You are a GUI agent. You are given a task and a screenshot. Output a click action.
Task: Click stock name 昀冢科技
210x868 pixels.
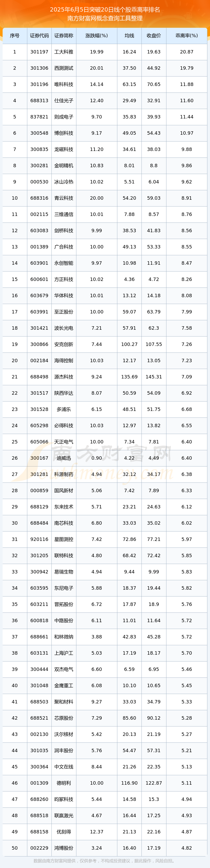click(64, 799)
